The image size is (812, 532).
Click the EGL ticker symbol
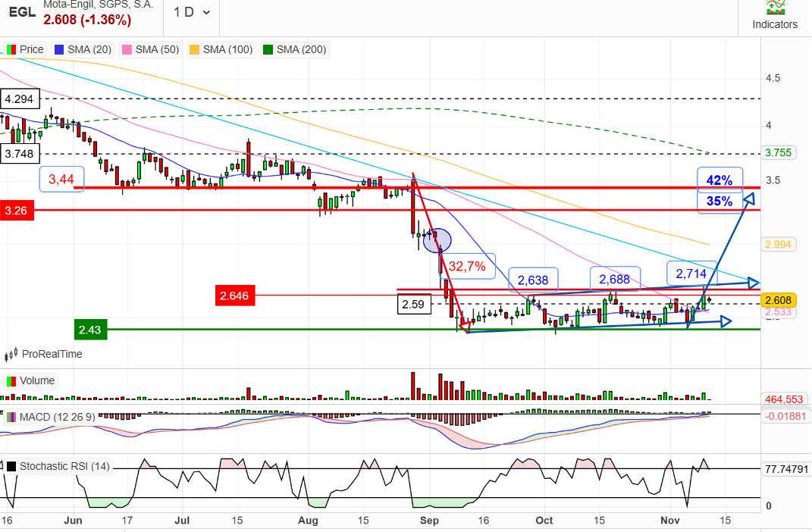coord(22,12)
